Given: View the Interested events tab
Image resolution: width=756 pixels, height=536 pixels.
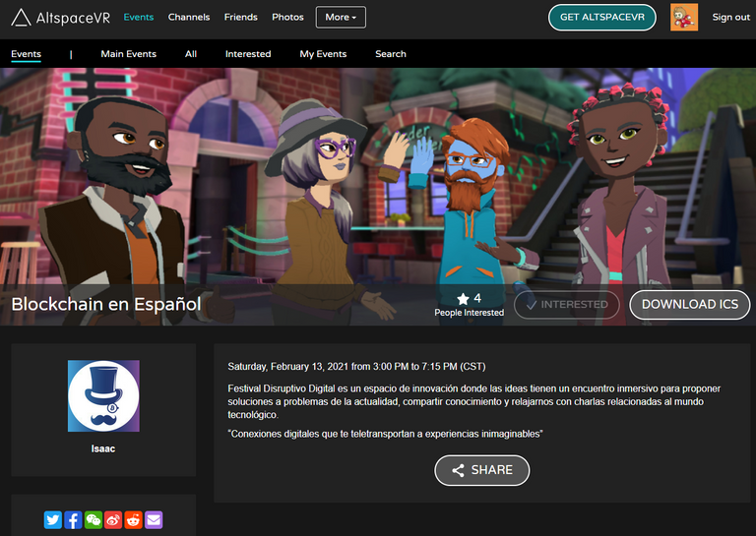Looking at the screenshot, I should pos(248,54).
